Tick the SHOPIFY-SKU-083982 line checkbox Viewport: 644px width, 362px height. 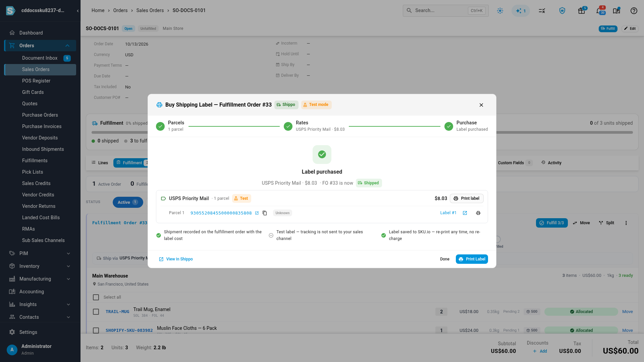click(x=96, y=331)
